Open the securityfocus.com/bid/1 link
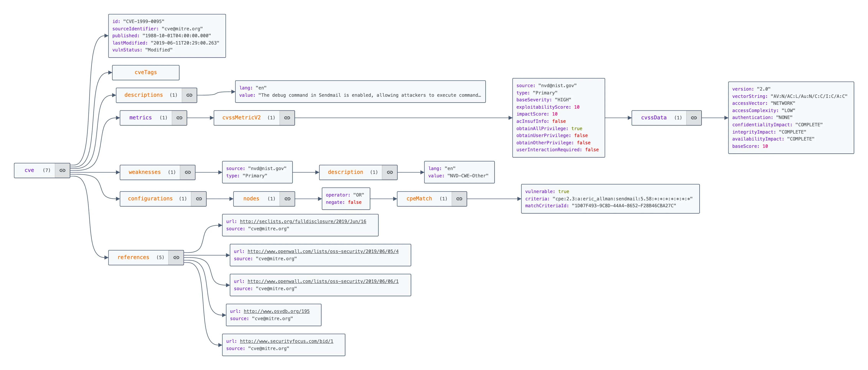This screenshot has width=868, height=370. point(286,341)
